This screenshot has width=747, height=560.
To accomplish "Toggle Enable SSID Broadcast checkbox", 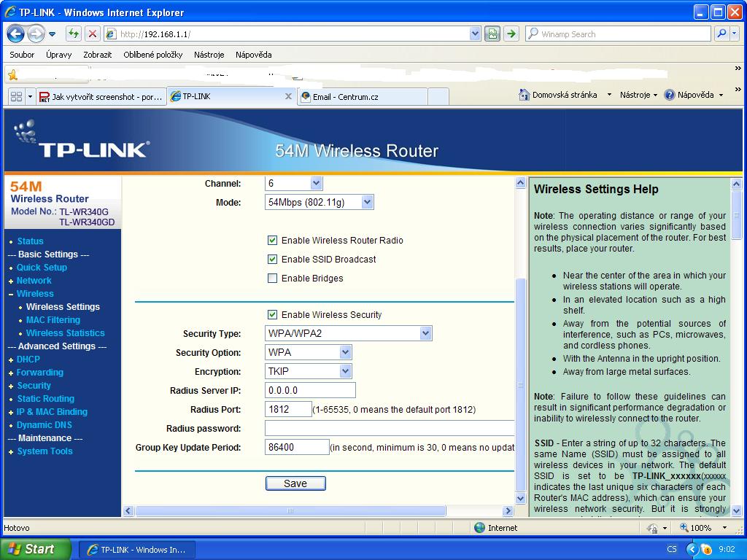I will point(272,260).
